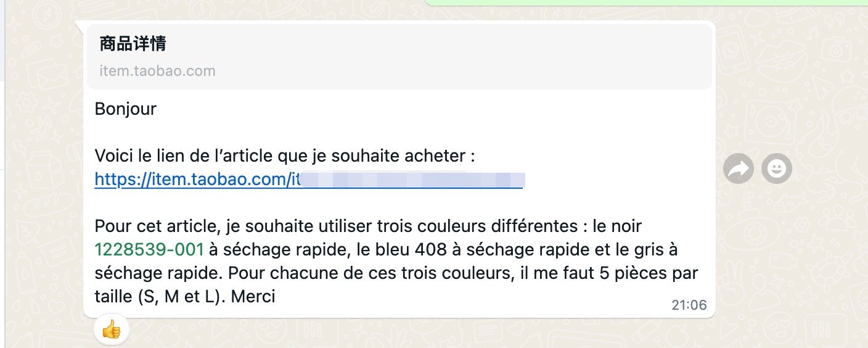
Task: Open the 商品详情 link preview card
Action: click(x=399, y=57)
